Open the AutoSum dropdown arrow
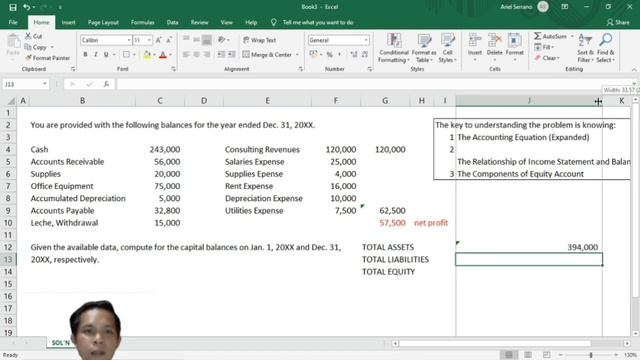The height and width of the screenshot is (360, 640). click(571, 36)
